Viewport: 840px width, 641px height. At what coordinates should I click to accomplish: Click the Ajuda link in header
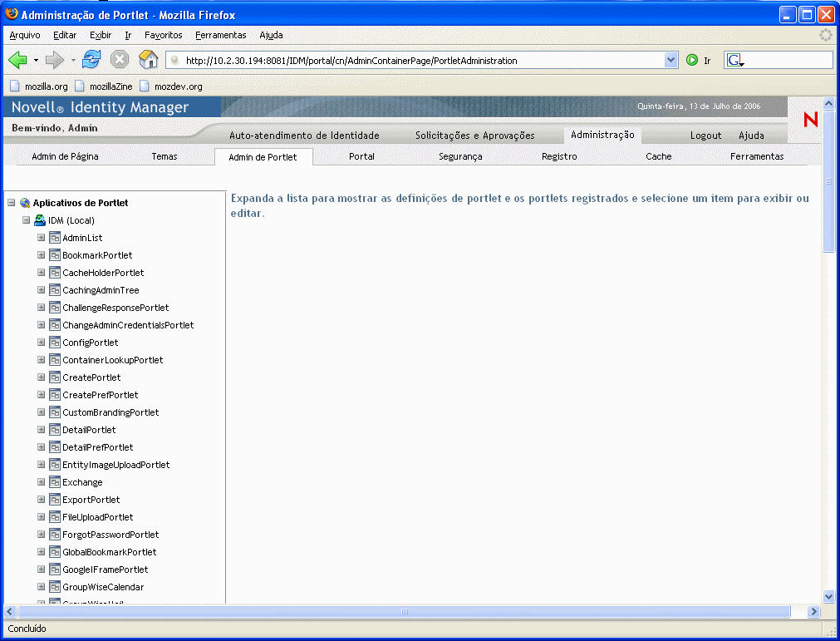tap(751, 136)
